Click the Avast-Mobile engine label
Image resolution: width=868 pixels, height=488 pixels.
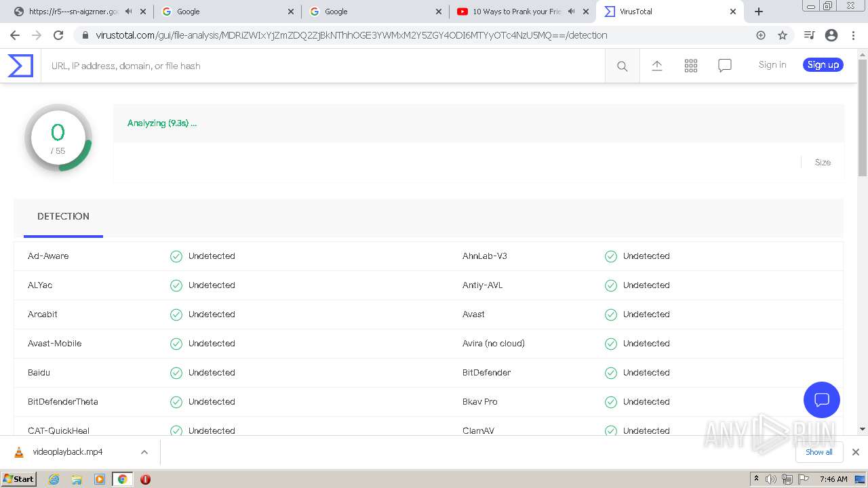click(x=54, y=344)
